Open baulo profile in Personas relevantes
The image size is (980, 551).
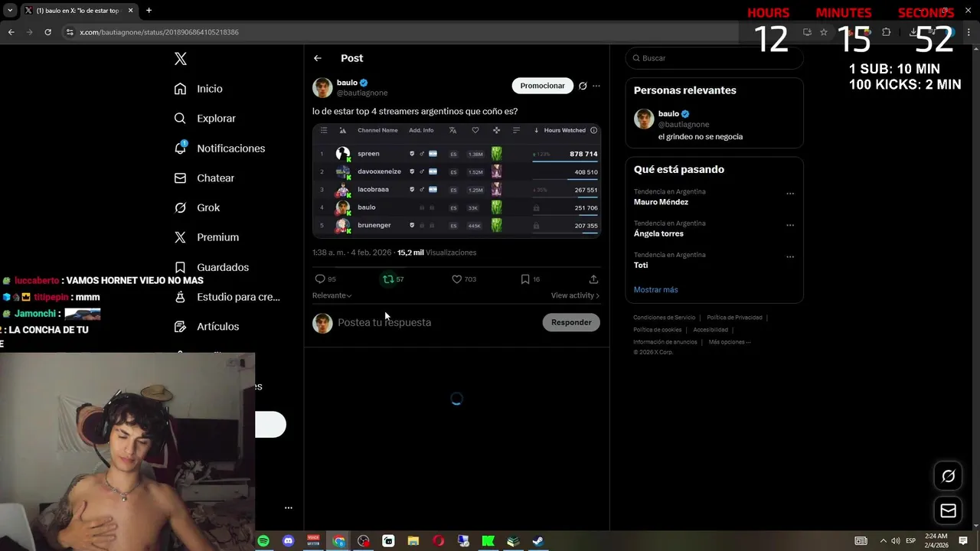714,125
